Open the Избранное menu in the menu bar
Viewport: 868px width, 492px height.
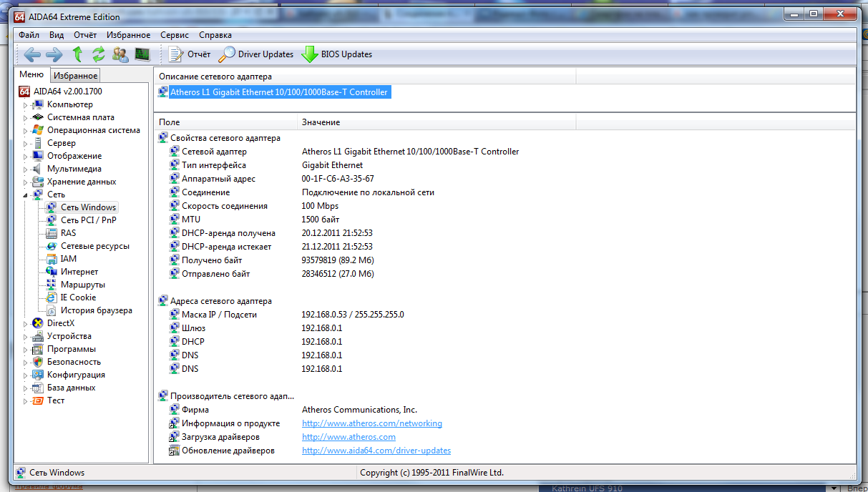[x=129, y=34]
